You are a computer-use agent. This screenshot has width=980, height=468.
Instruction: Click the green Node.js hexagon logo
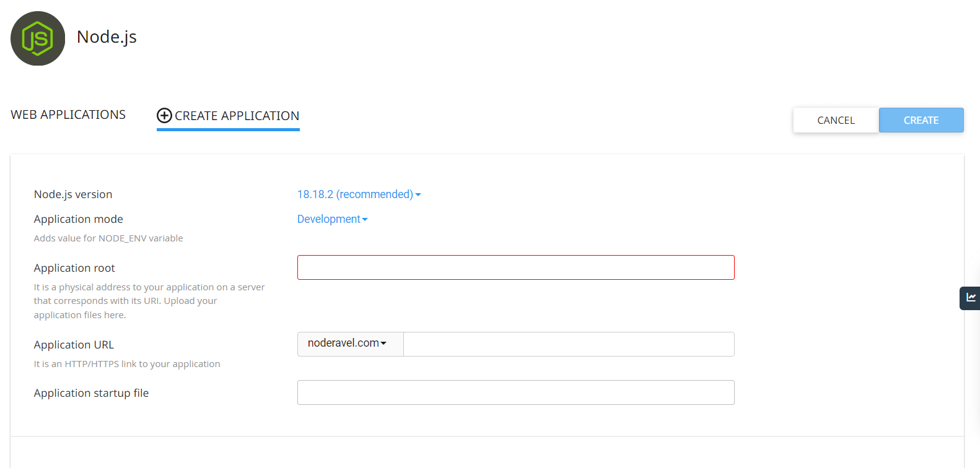pyautogui.click(x=38, y=38)
